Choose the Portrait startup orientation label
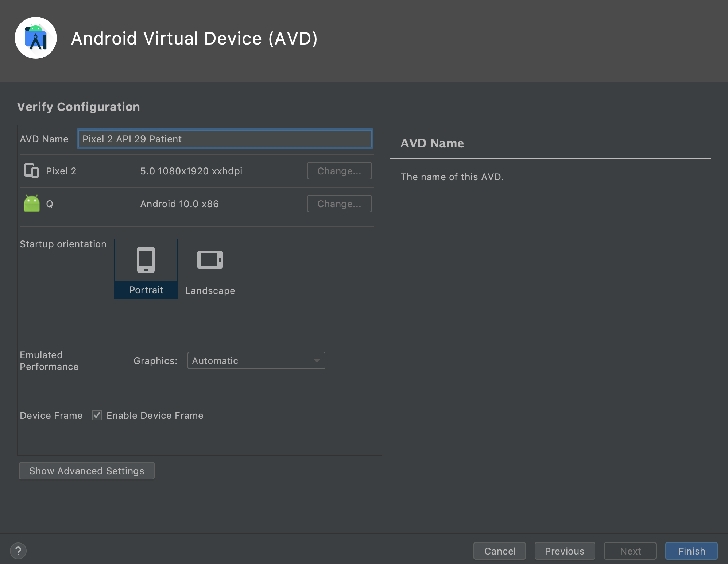The image size is (728, 564). 146,290
